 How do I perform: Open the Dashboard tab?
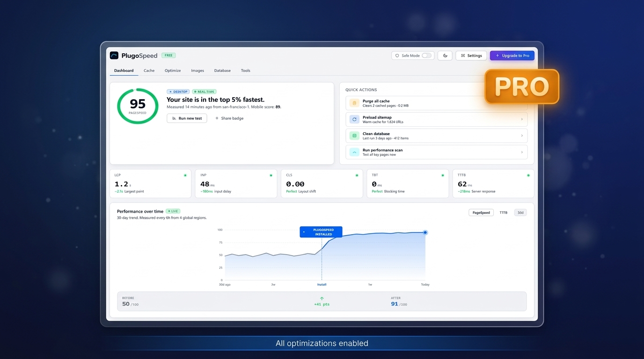[x=124, y=71]
